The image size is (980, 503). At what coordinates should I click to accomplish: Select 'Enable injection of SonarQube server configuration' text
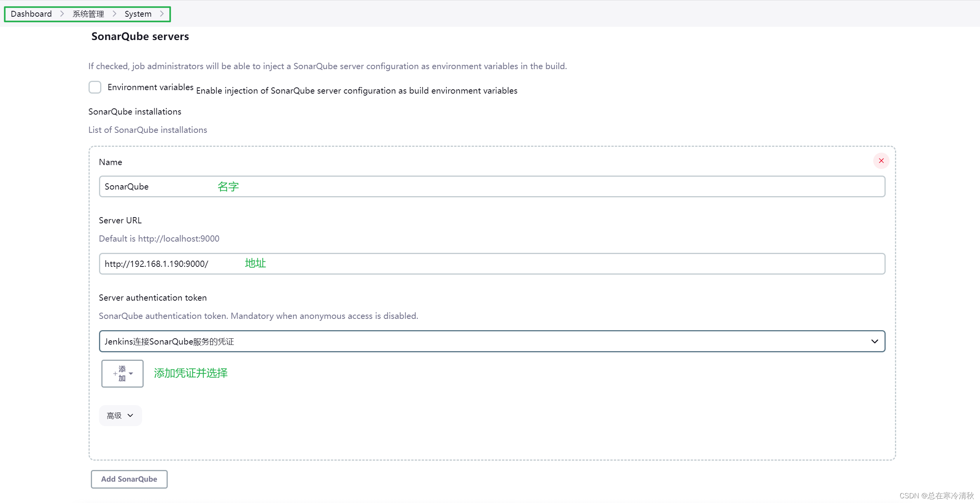click(x=357, y=91)
